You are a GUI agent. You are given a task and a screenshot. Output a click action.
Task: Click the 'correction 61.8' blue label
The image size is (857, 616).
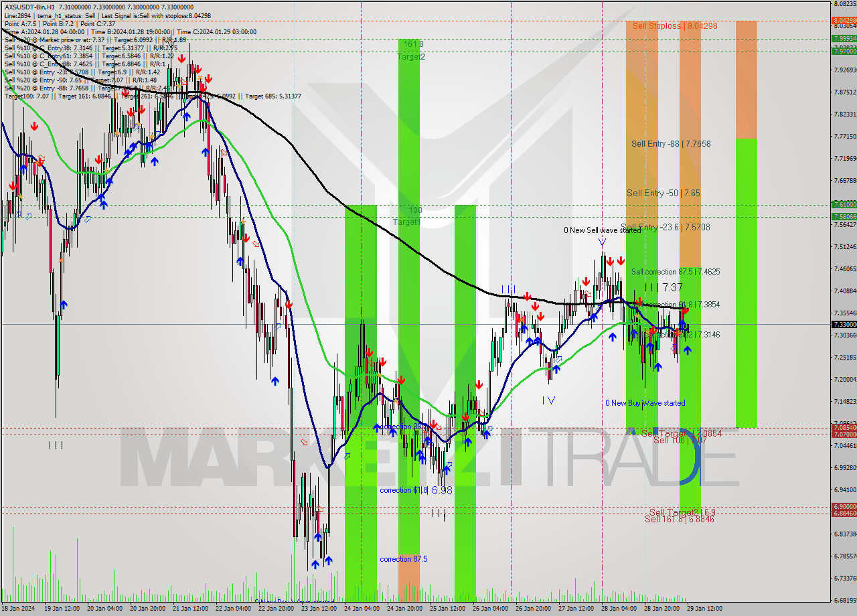click(x=403, y=490)
